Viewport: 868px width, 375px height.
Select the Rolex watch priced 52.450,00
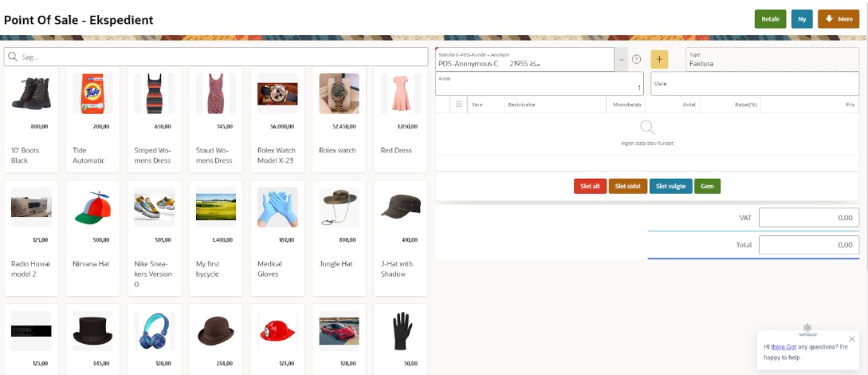339,120
